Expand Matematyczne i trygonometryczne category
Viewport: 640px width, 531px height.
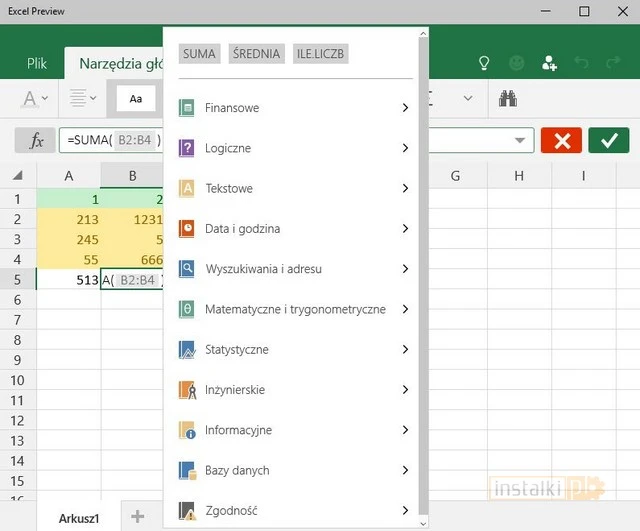point(405,309)
